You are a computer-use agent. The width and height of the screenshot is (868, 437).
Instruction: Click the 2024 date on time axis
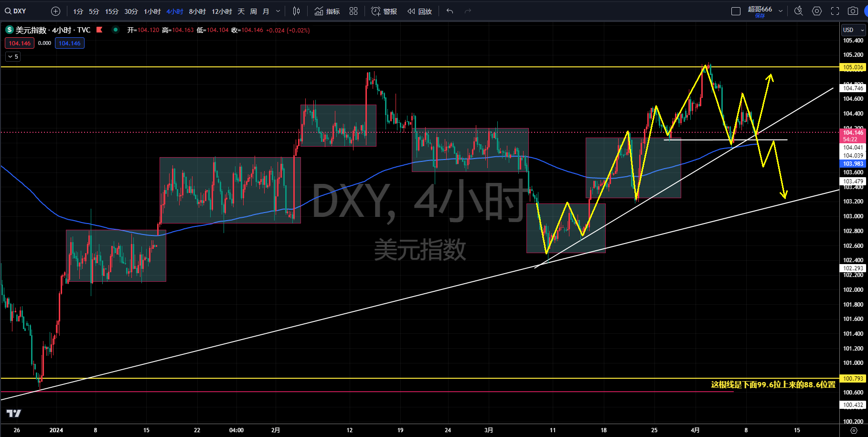(x=56, y=430)
